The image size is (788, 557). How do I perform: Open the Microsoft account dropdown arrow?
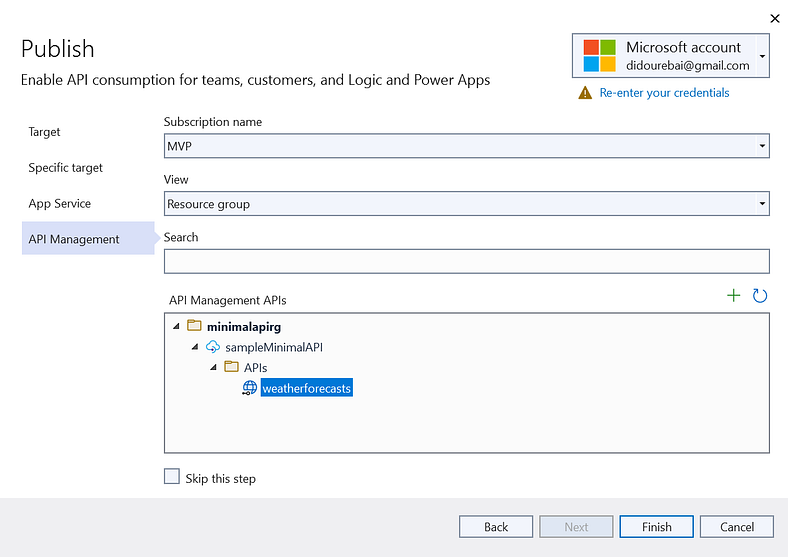762,56
